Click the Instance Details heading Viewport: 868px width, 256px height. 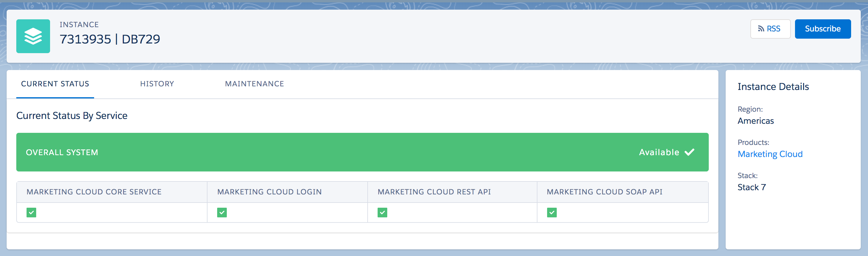(x=773, y=87)
